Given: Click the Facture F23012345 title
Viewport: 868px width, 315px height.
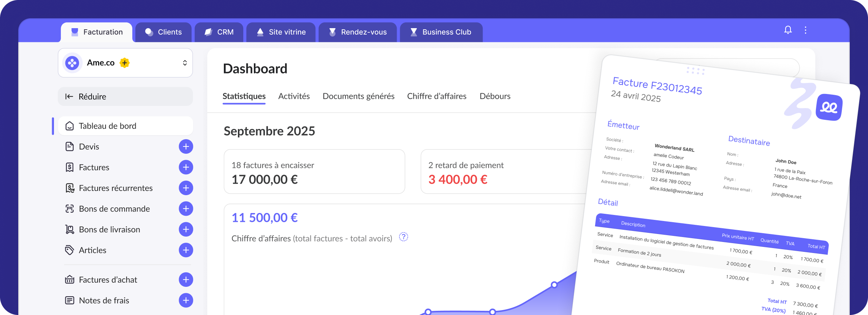Looking at the screenshot, I should tap(657, 86).
